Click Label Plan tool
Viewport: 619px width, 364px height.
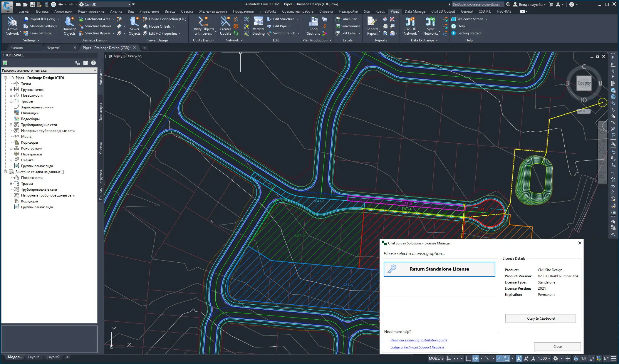pos(346,19)
